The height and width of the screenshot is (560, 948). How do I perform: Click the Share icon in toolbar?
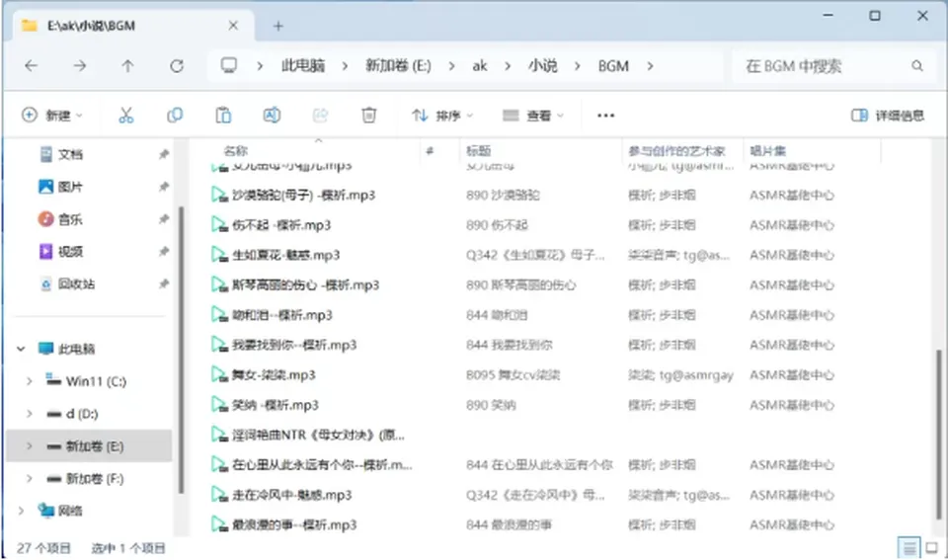point(320,115)
